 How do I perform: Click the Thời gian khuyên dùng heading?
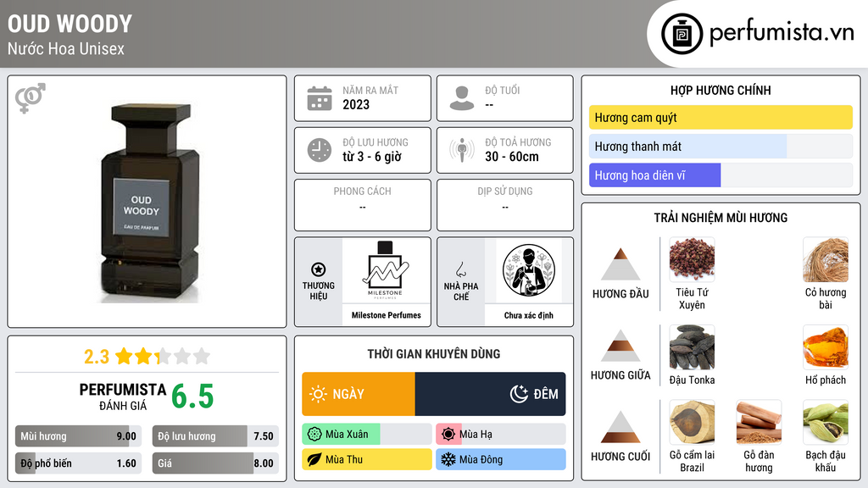[434, 354]
